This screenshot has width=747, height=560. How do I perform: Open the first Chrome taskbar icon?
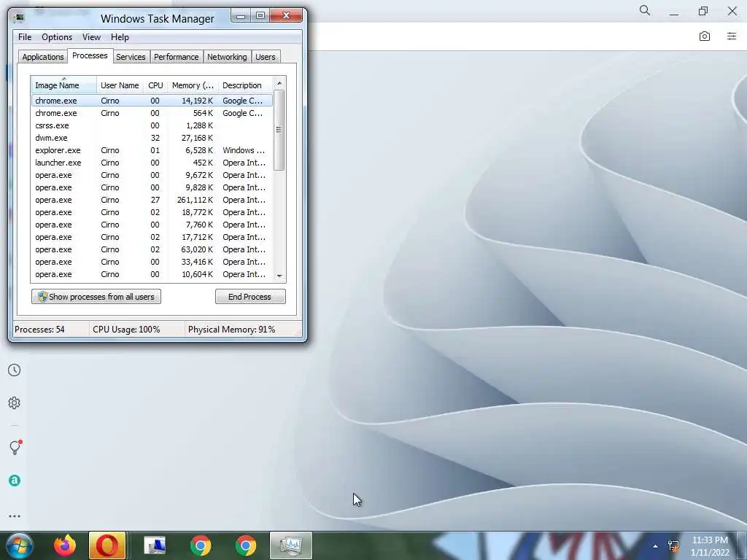pos(201,545)
